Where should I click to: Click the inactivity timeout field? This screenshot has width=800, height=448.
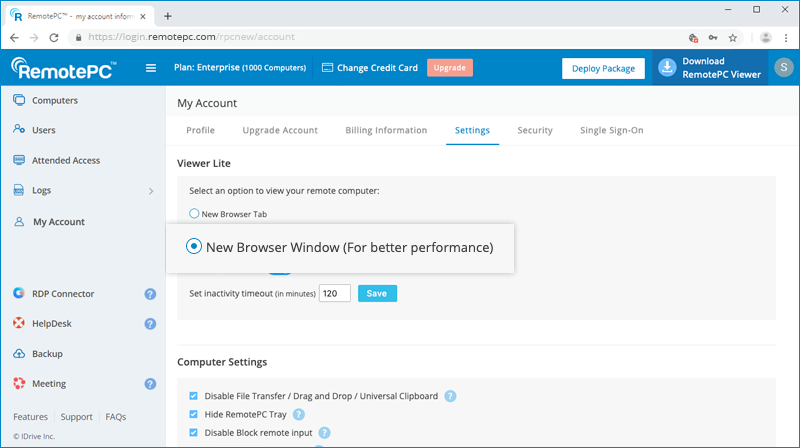point(335,293)
